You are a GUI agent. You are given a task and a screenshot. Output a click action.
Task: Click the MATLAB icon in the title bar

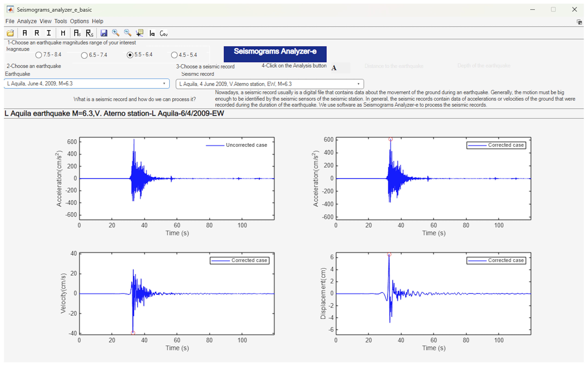(x=10, y=10)
